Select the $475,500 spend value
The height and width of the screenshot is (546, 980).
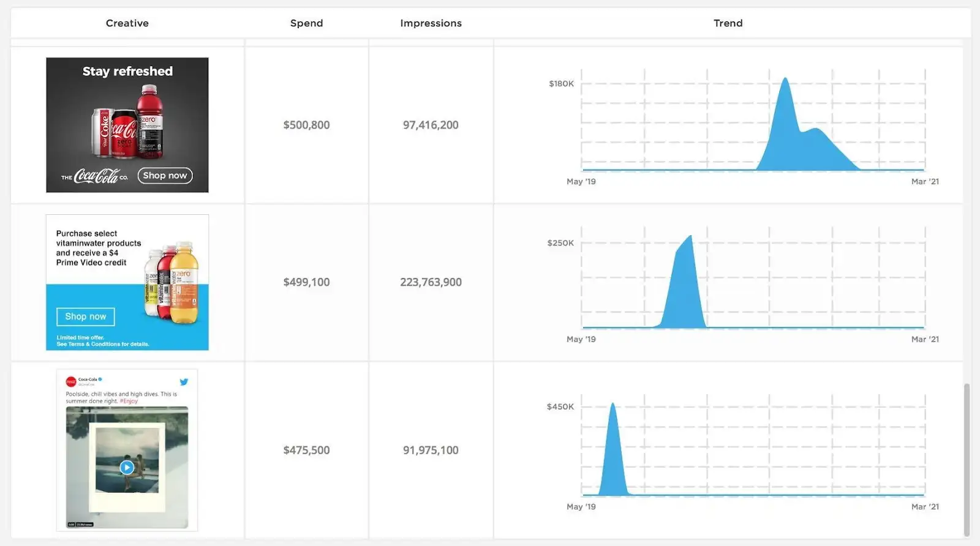306,450
